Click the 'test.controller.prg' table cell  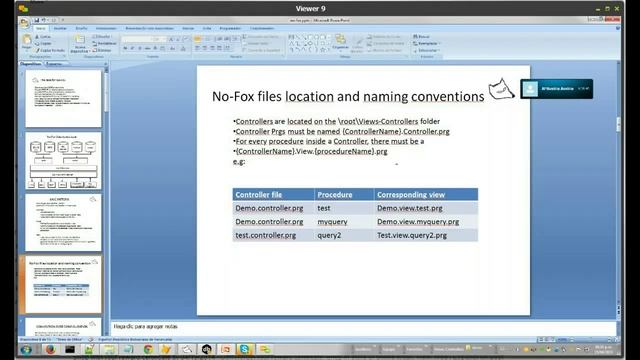[x=273, y=235]
